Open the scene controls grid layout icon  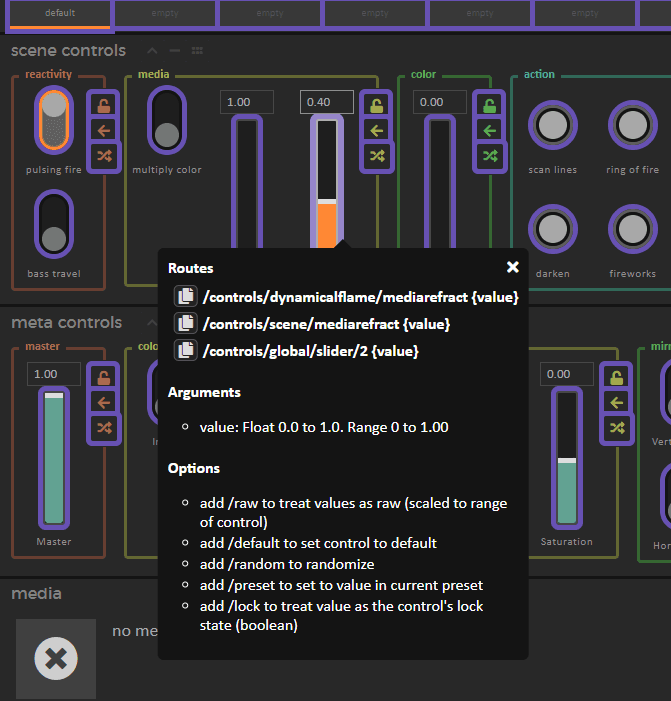click(197, 50)
